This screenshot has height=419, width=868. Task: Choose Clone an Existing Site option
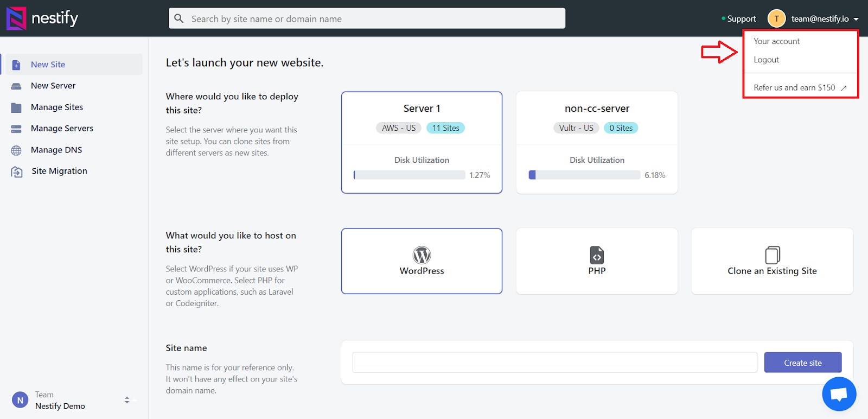(x=772, y=261)
